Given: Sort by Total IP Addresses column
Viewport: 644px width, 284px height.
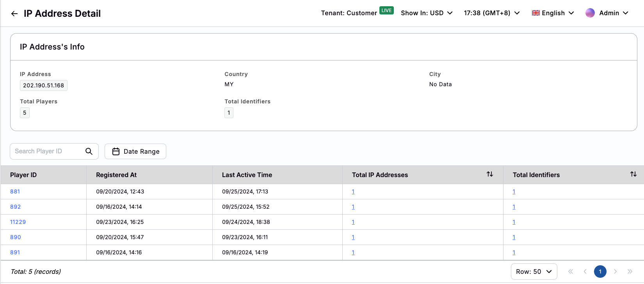Looking at the screenshot, I should 489,174.
